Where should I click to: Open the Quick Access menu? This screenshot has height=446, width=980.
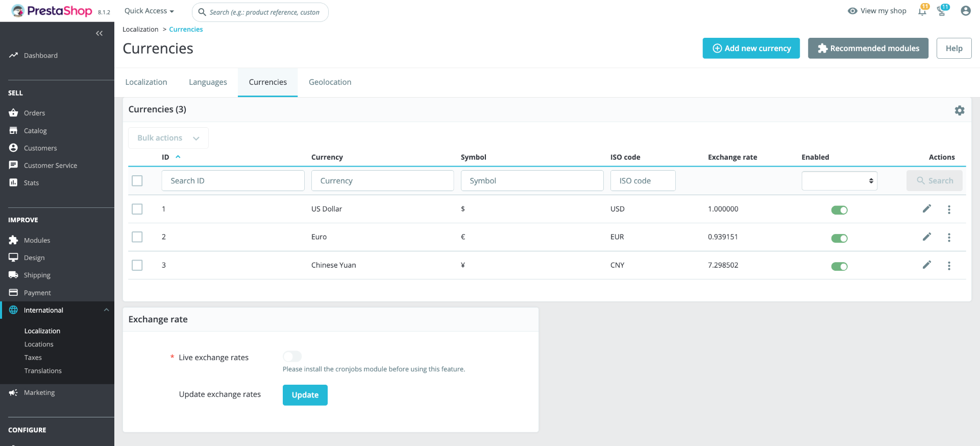point(149,11)
